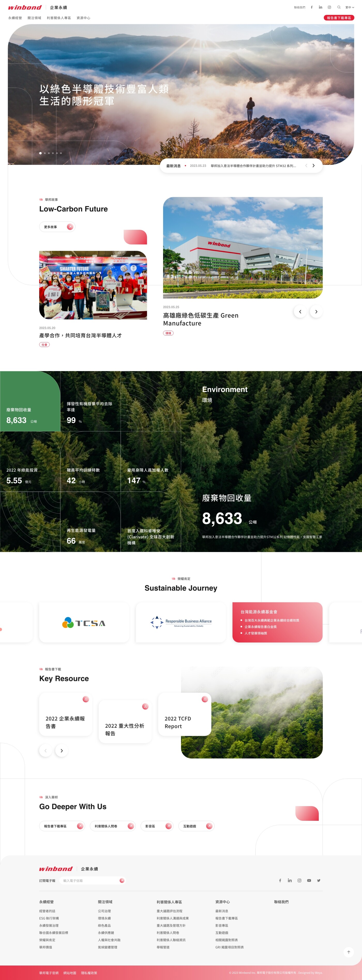Select the 2022 年綠能投資 tile
The image size is (362, 980).
pos(30,461)
